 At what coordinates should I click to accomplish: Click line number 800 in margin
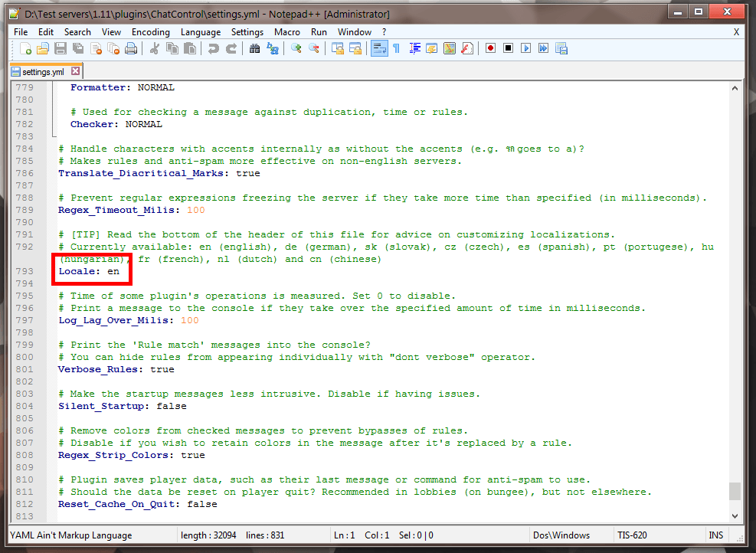(x=25, y=357)
